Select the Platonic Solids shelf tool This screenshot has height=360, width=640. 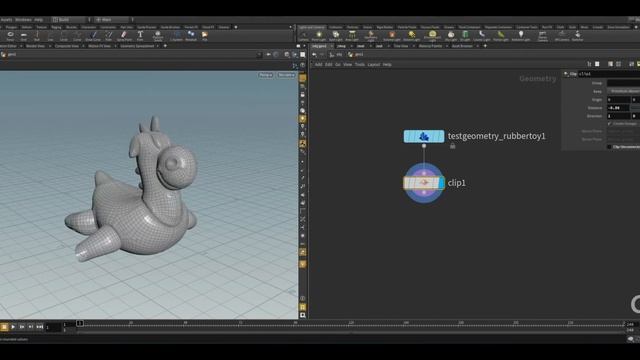pos(158,36)
